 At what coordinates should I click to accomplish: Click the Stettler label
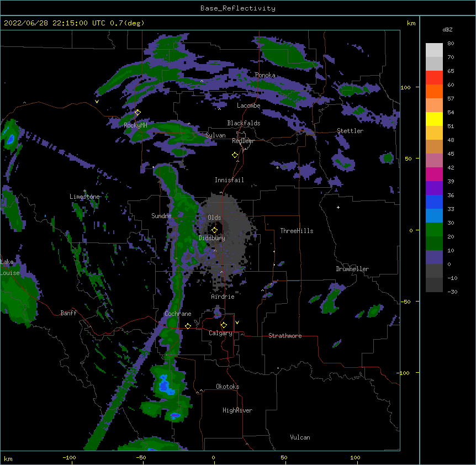point(350,131)
